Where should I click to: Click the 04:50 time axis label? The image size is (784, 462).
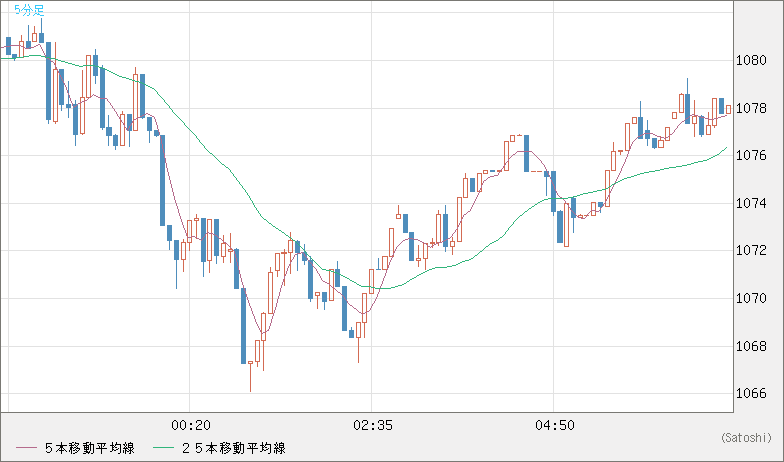coord(555,426)
